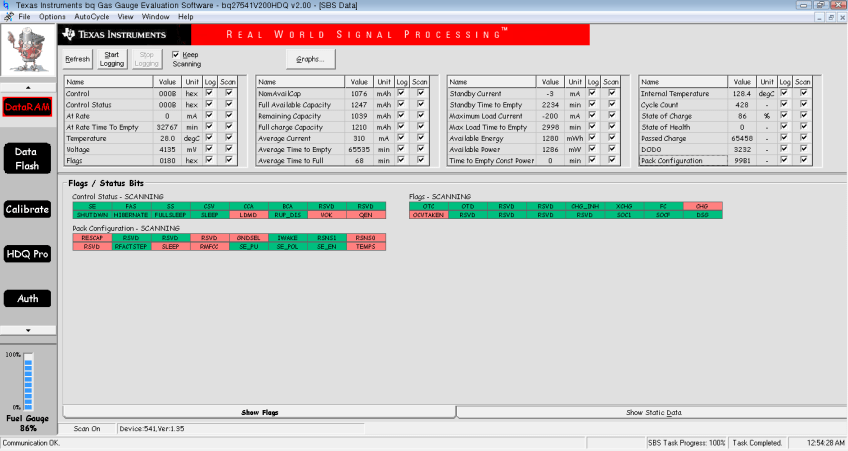Open the Auth sidebar screen
This screenshot has width=848, height=451.
click(27, 298)
